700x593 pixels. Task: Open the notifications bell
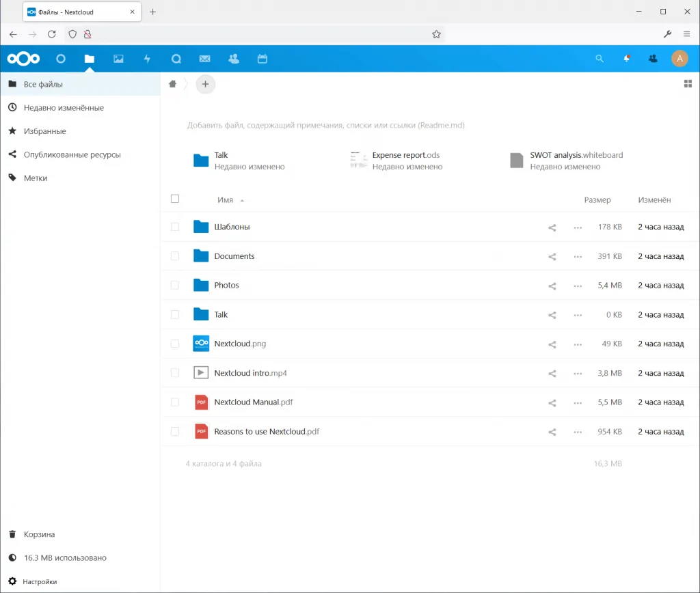click(x=627, y=59)
